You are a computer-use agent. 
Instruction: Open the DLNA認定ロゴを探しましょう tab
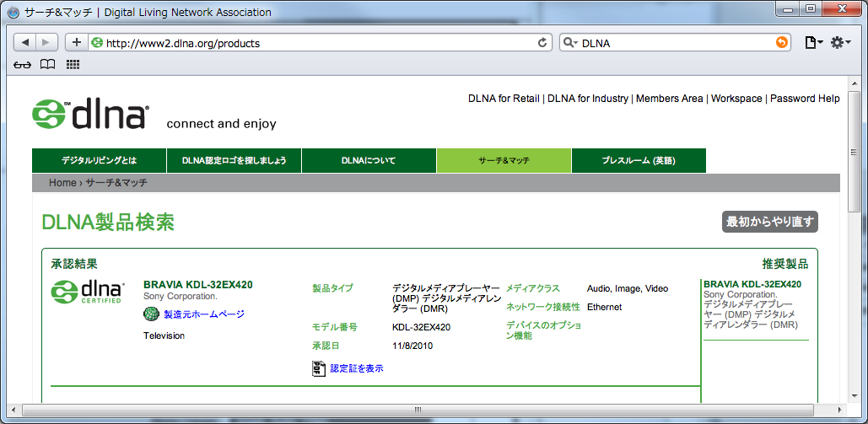coord(235,160)
